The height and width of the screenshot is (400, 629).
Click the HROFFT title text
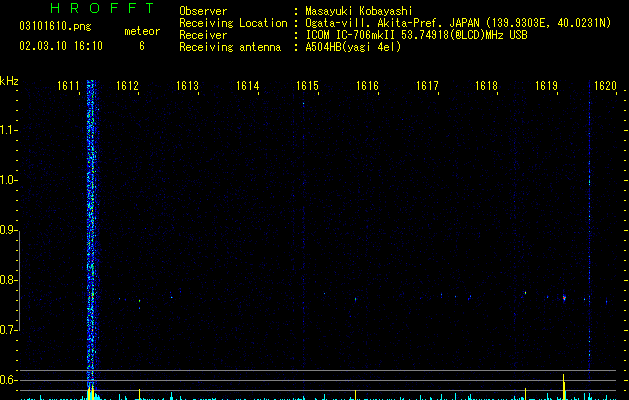102,8
